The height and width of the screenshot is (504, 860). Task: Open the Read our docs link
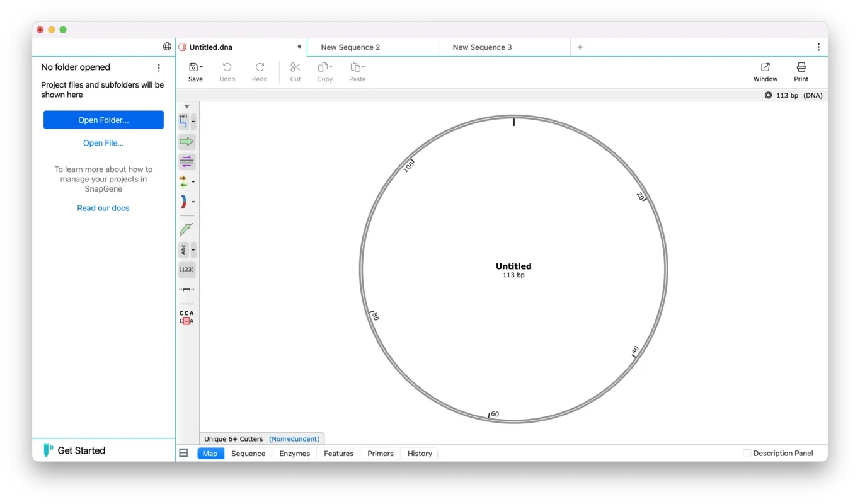[103, 208]
